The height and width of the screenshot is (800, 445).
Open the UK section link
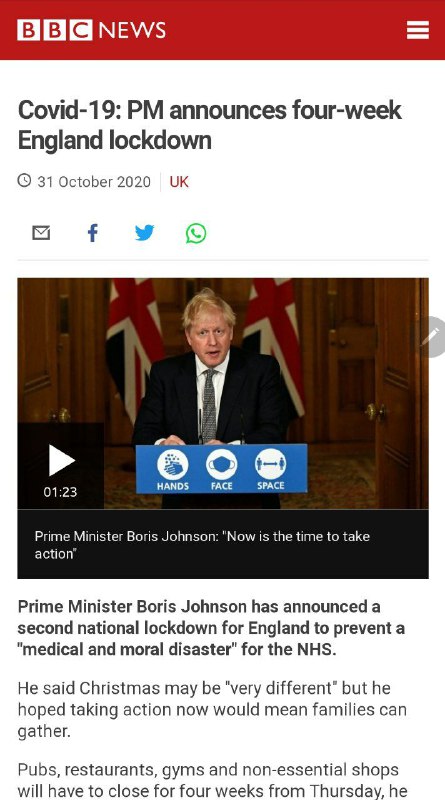pyautogui.click(x=179, y=182)
